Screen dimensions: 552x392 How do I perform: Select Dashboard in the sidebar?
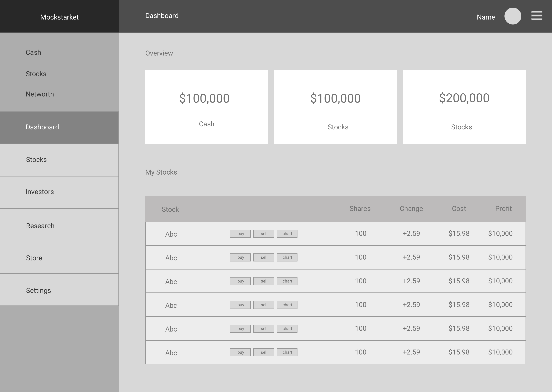tap(59, 127)
